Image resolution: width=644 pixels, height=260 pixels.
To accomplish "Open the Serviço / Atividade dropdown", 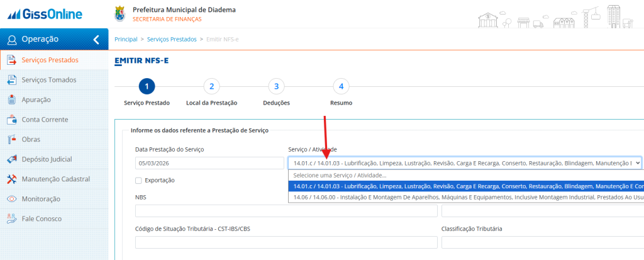I will 464,163.
